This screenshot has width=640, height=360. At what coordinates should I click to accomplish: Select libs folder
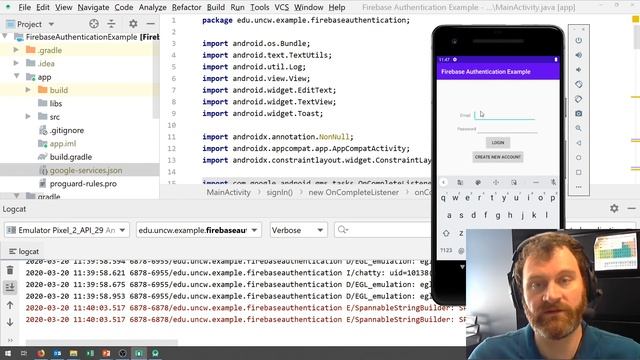point(56,103)
